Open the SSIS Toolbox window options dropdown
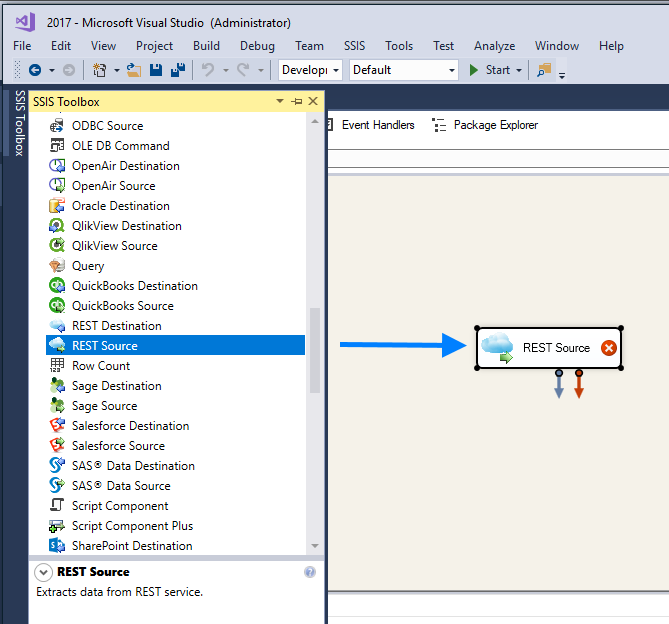 click(x=280, y=102)
